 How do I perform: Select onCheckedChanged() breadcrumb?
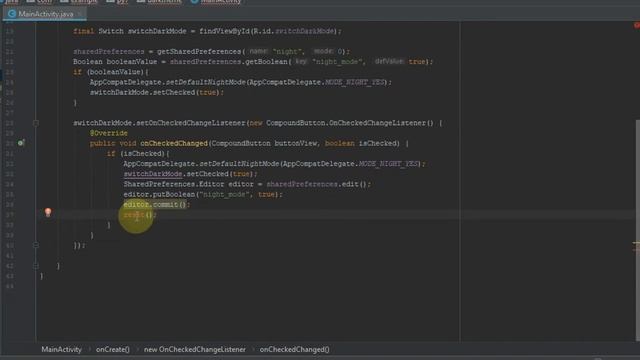(294, 349)
